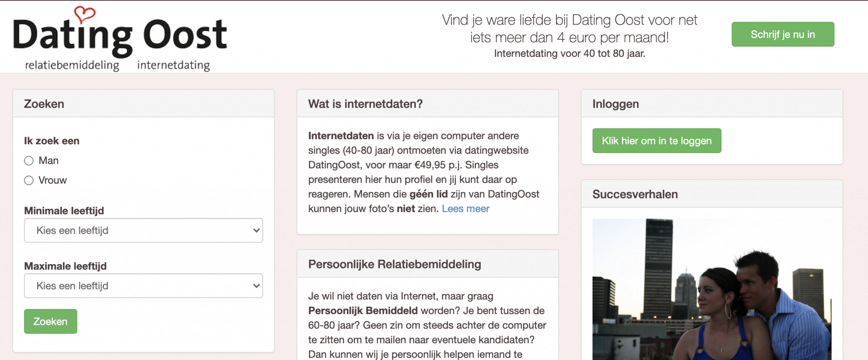Open the Lees meer link
Viewport: 868px width, 360px height.
coord(465,209)
